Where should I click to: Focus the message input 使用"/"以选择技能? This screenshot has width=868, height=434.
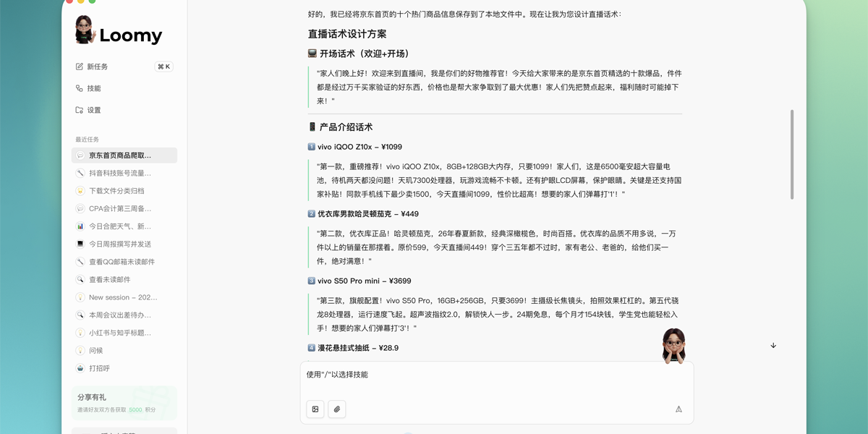496,375
